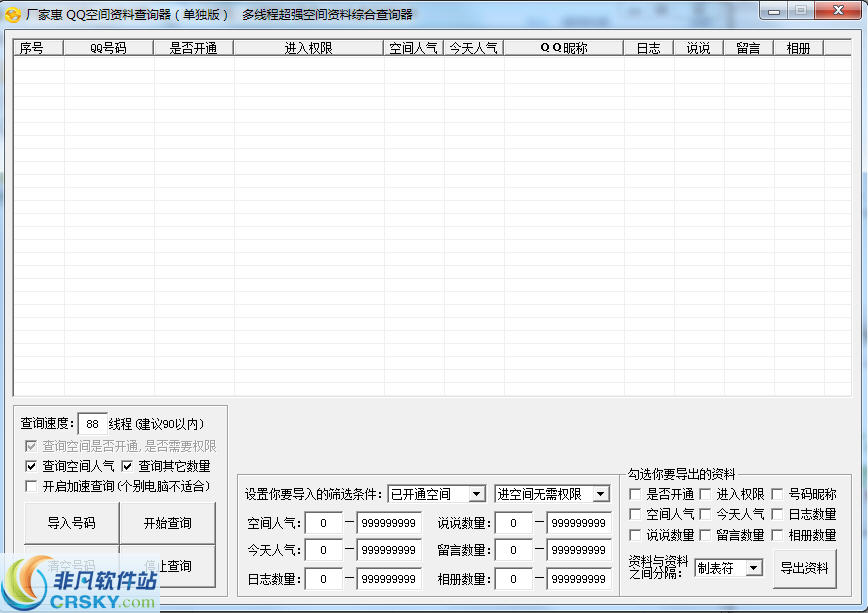Click the 留言数量 minimum value field
The image size is (868, 613).
click(514, 550)
